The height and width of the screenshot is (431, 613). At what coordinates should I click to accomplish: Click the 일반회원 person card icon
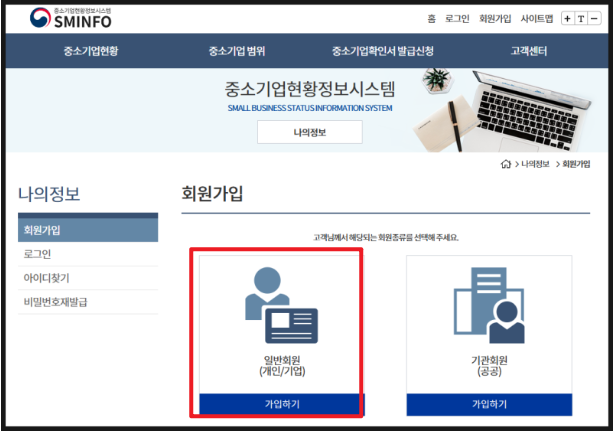[x=281, y=305]
